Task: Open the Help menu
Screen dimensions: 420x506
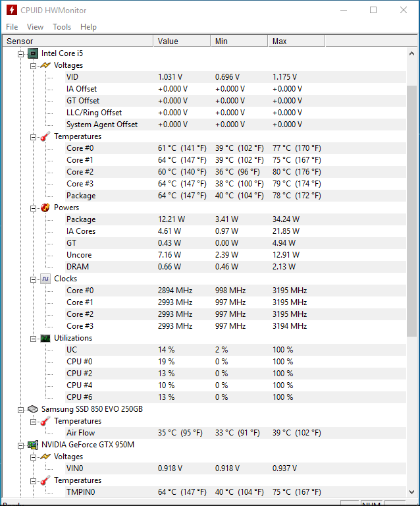Action: pyautogui.click(x=88, y=27)
